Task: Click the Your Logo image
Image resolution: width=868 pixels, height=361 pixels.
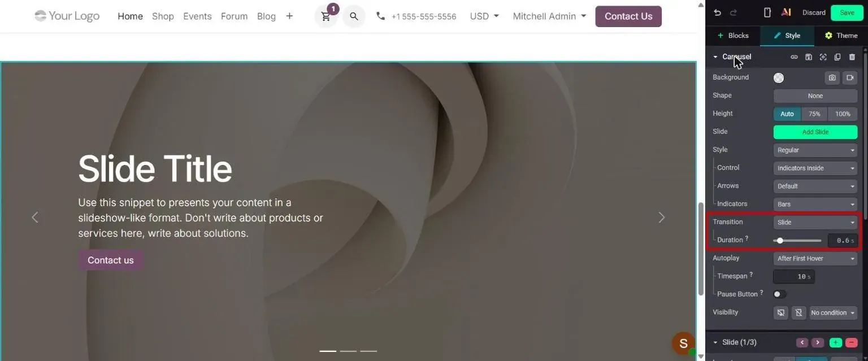Action: [67, 16]
